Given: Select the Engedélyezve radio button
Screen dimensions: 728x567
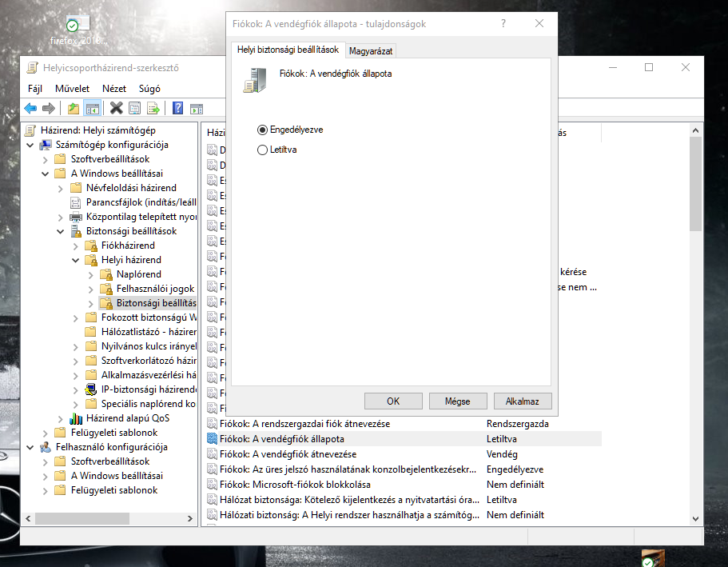Looking at the screenshot, I should coord(262,130).
